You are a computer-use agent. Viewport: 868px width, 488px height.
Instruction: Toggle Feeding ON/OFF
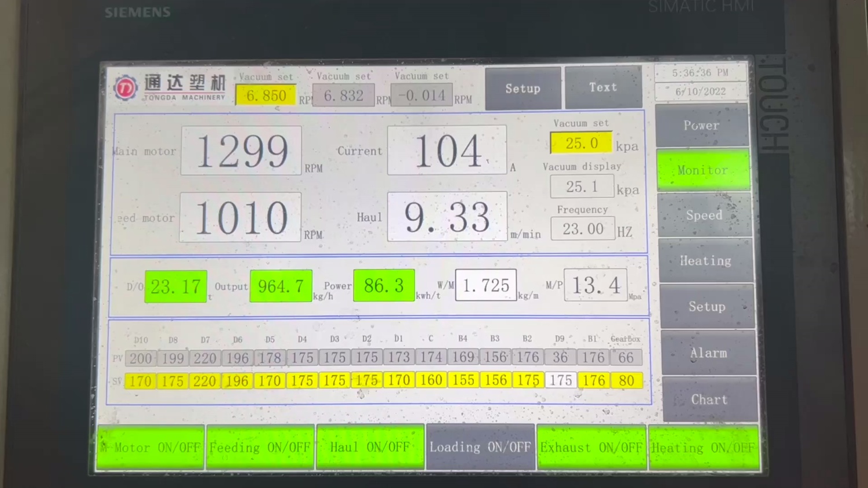[260, 447]
